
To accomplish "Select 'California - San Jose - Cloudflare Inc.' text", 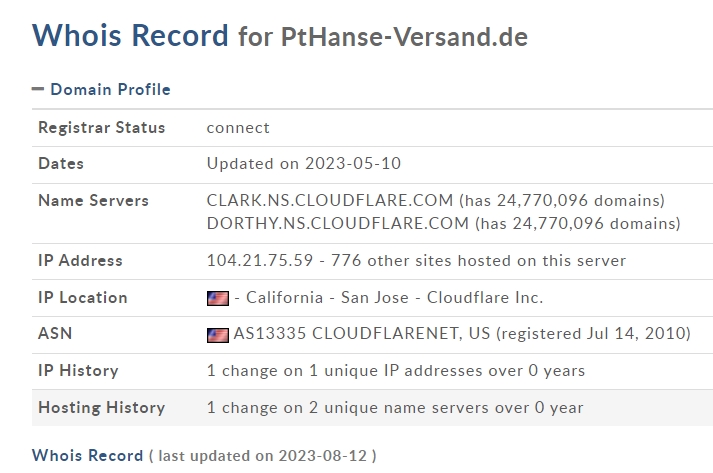I will click(x=395, y=297).
